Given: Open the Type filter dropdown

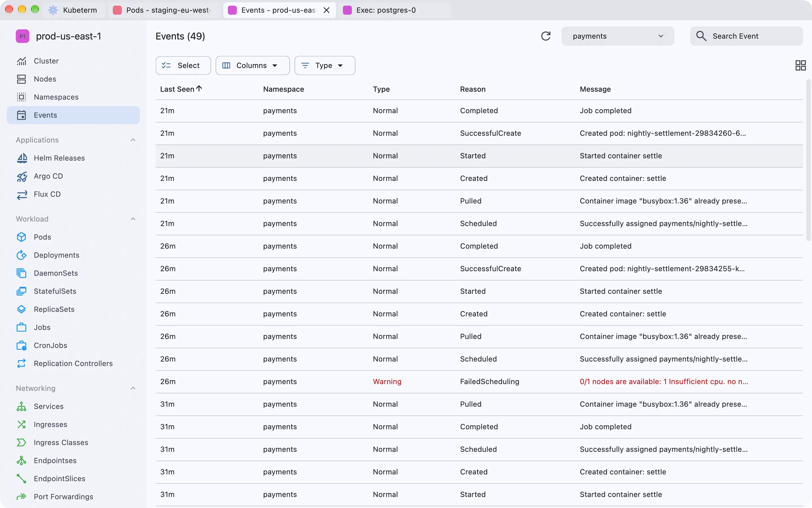Looking at the screenshot, I should click(x=325, y=65).
